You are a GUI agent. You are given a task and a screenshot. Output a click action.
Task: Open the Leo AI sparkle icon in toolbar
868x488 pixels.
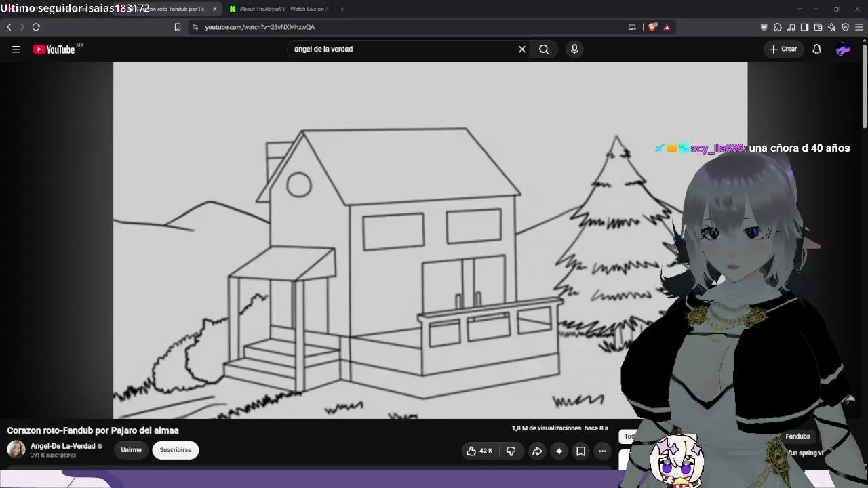(831, 27)
